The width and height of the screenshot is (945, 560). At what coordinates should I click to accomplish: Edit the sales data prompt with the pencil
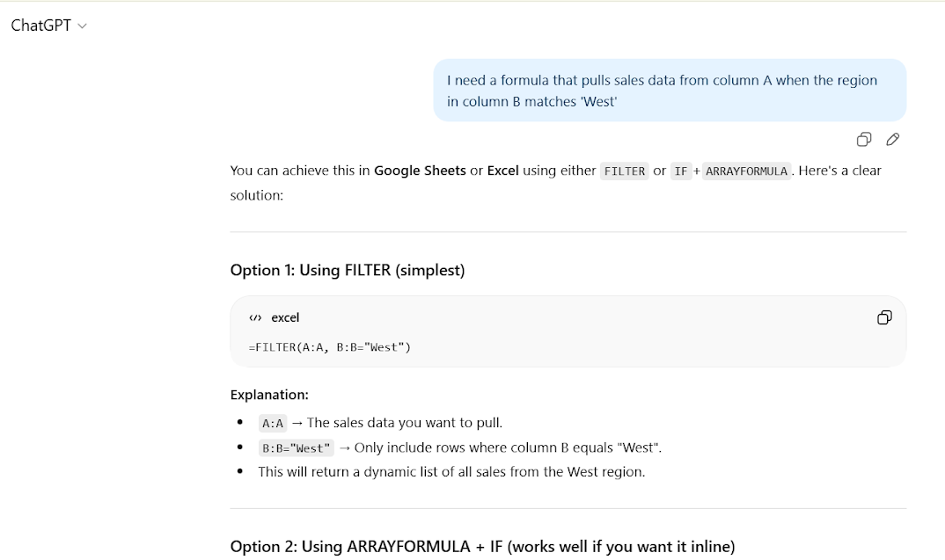pos(892,139)
